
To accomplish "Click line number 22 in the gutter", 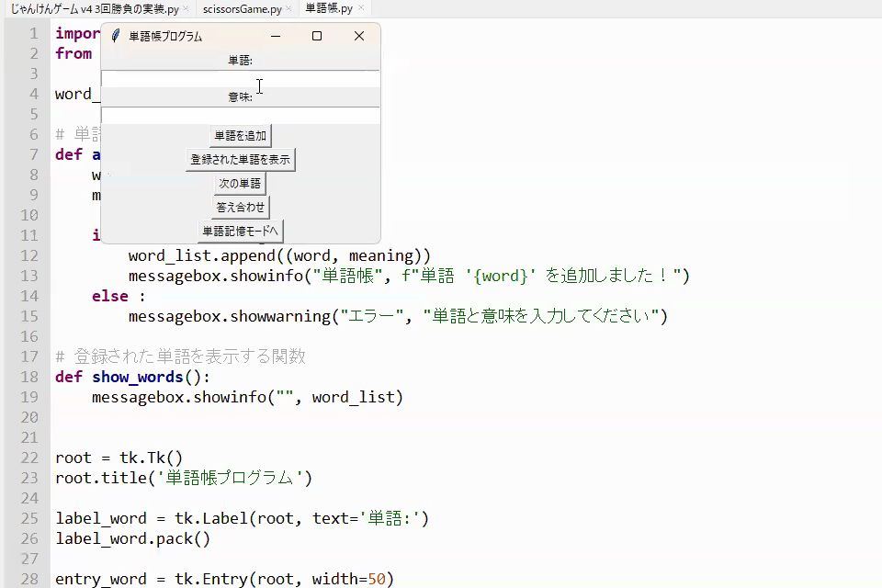I will click(29, 458).
